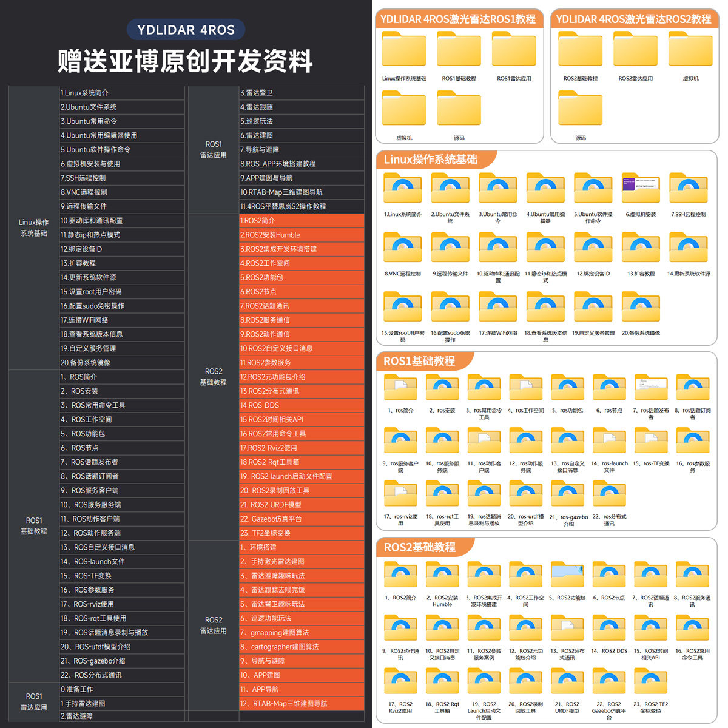
Task: Select the orange 12、RTAB-Map三维建图导航 list row
Action: [x=302, y=703]
